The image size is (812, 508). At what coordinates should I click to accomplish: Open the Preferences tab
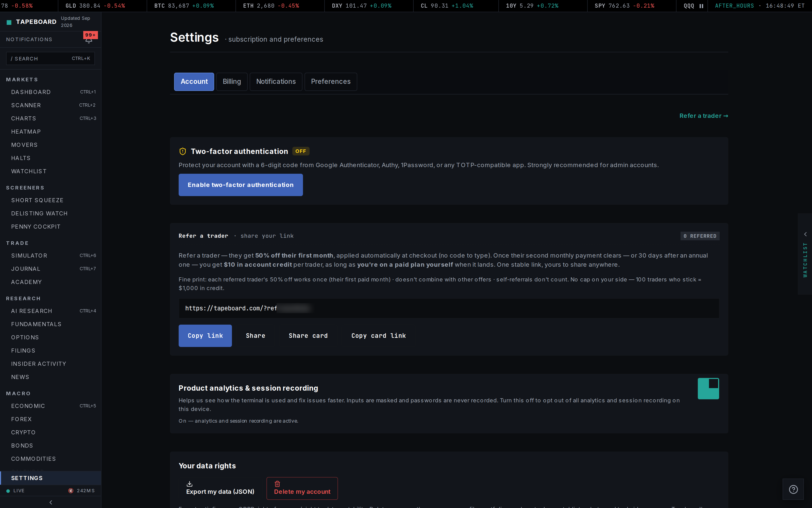330,82
